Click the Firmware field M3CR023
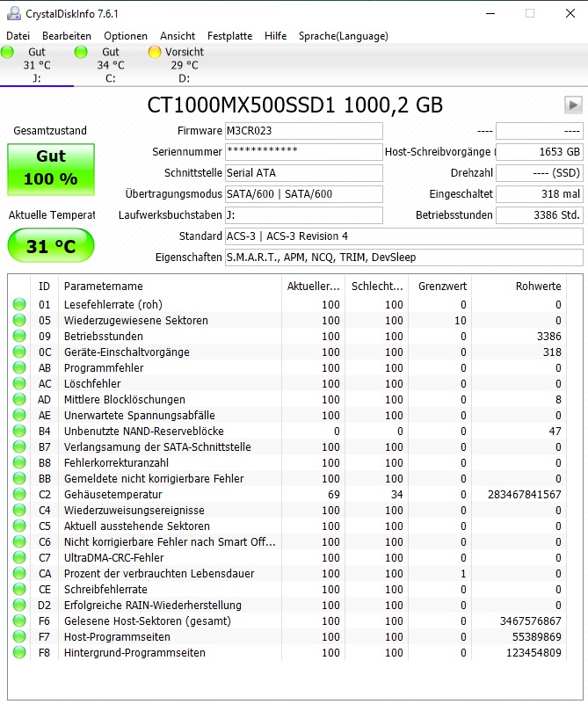588x704 pixels. tap(304, 131)
